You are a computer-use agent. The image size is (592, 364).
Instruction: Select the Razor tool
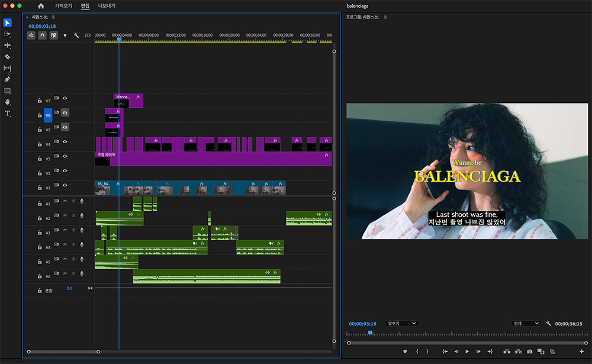tap(8, 57)
